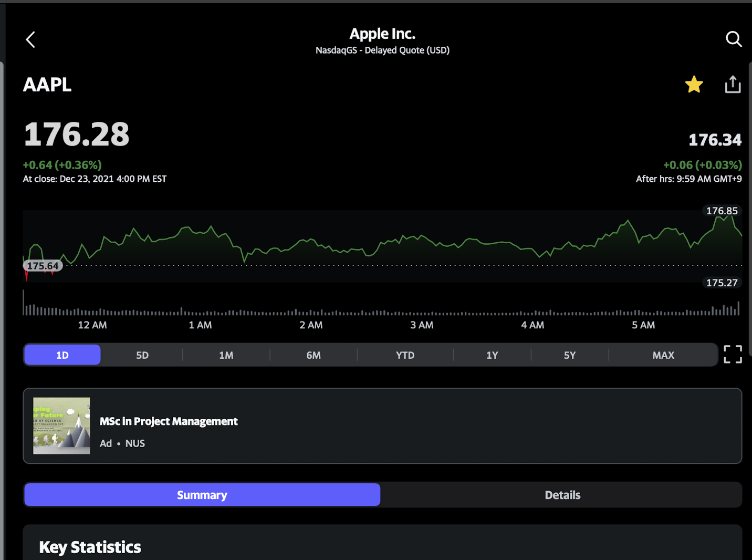Image resolution: width=752 pixels, height=560 pixels.
Task: Click the NUS ad thumbnail image
Action: point(61,426)
